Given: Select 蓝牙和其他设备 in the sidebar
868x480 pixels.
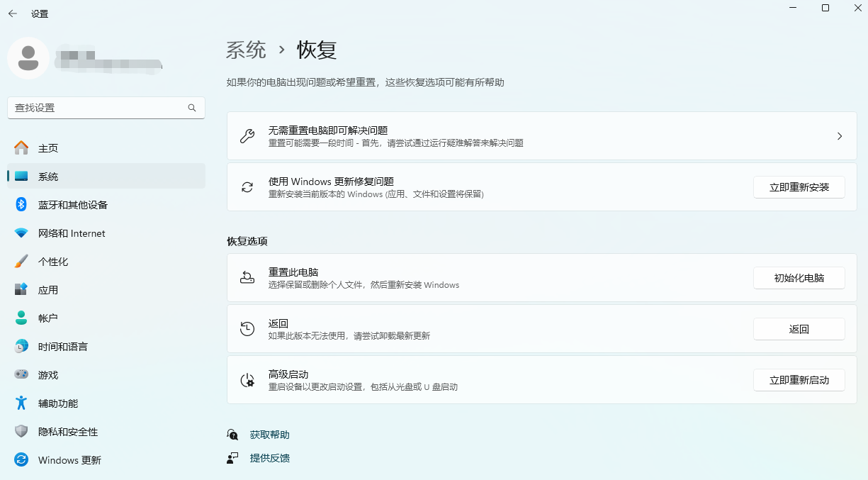Looking at the screenshot, I should click(x=106, y=205).
